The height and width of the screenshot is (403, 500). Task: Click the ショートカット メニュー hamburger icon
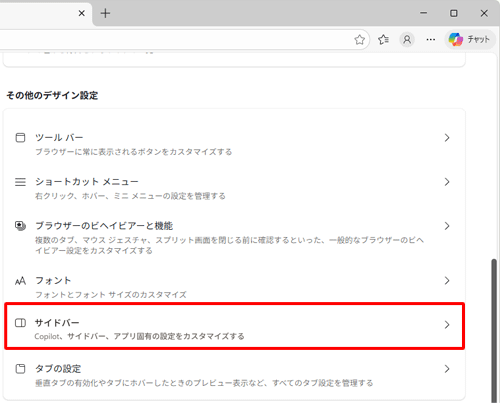coord(20,182)
